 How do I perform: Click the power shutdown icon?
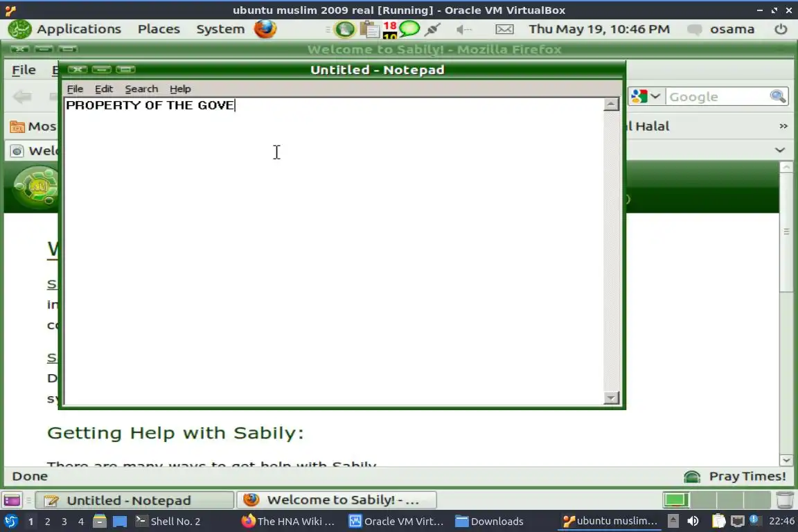(x=781, y=29)
